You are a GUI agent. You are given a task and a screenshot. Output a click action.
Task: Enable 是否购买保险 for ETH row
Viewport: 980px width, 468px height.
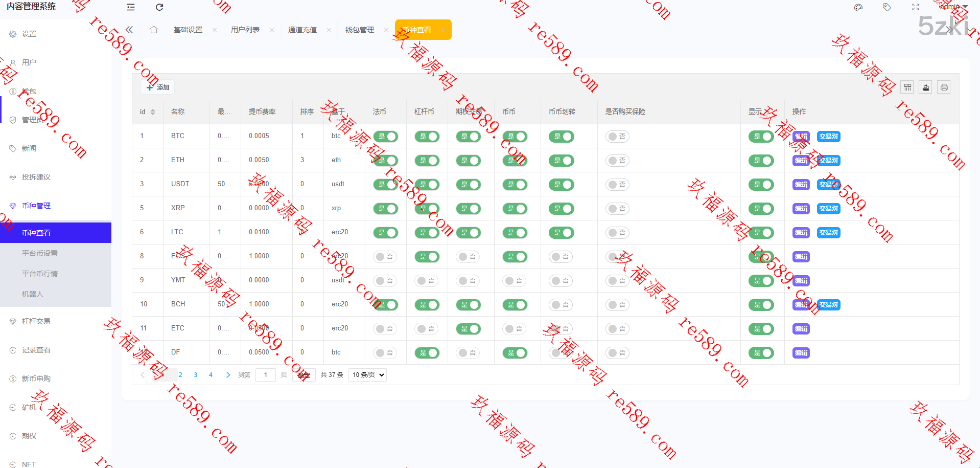(617, 161)
